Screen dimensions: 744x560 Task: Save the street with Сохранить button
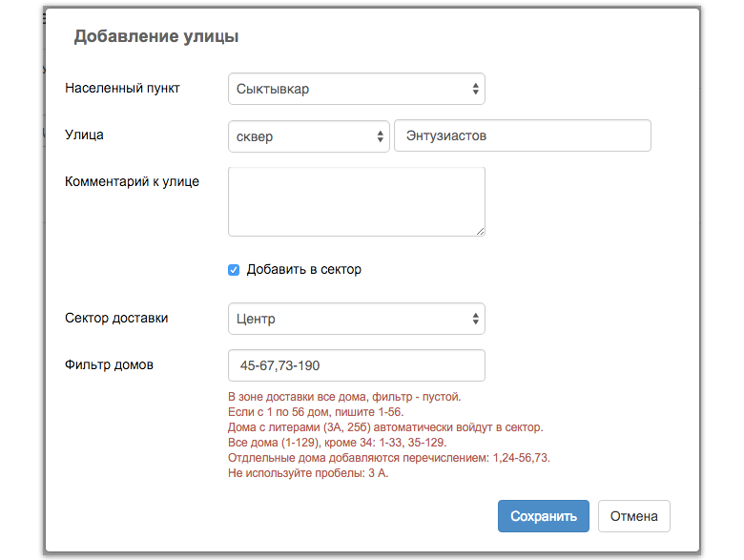544,516
